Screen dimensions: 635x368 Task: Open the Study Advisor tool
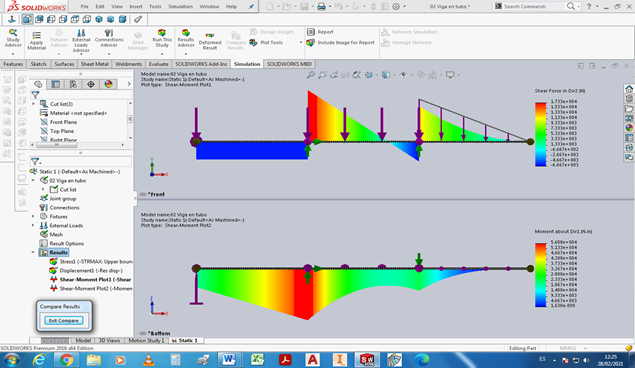13,38
